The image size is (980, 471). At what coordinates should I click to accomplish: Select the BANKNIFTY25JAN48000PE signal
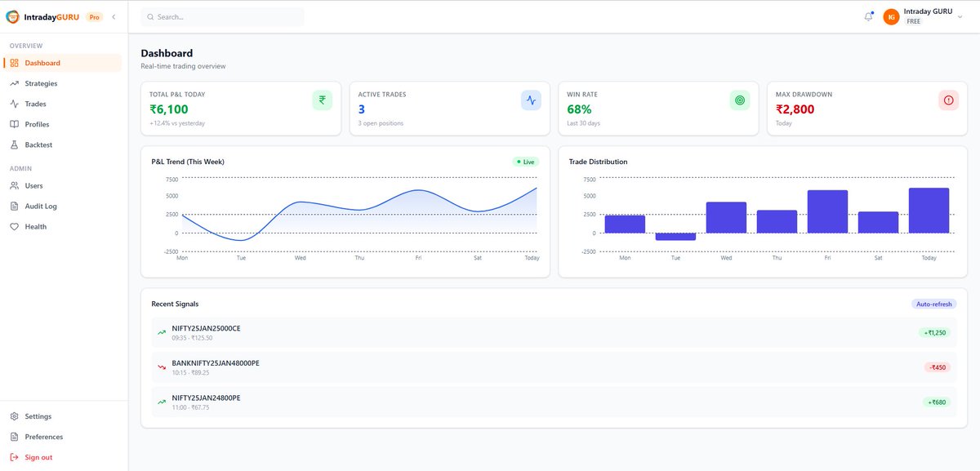(x=554, y=367)
